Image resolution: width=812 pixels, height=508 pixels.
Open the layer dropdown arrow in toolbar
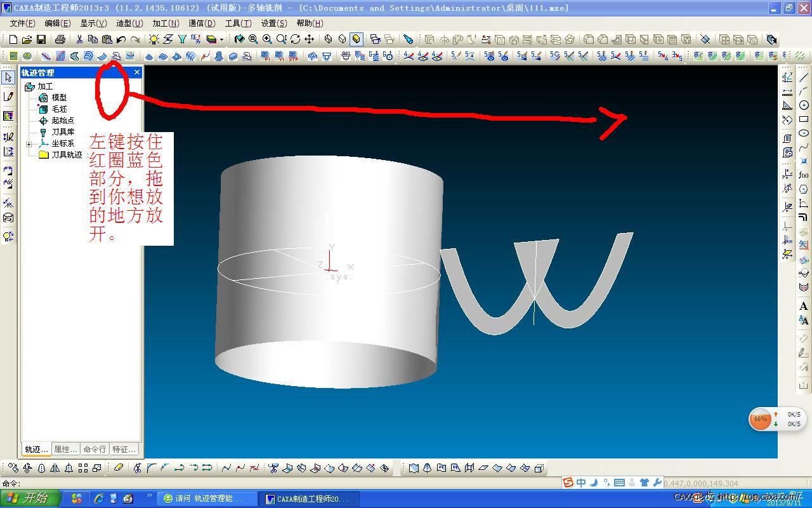[x=221, y=40]
